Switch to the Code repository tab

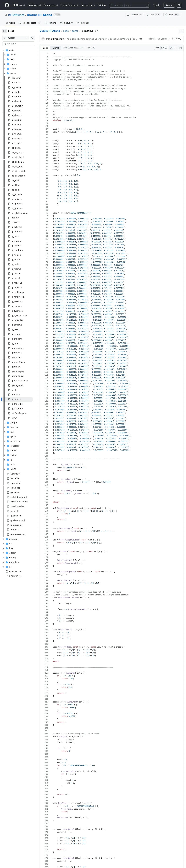tap(10, 23)
